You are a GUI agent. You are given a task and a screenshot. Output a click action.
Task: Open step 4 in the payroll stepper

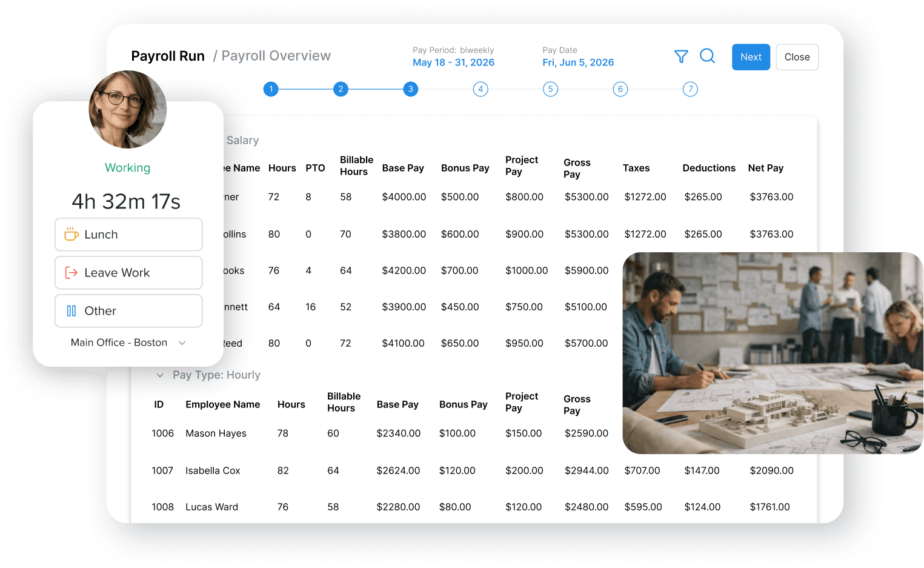coord(480,89)
